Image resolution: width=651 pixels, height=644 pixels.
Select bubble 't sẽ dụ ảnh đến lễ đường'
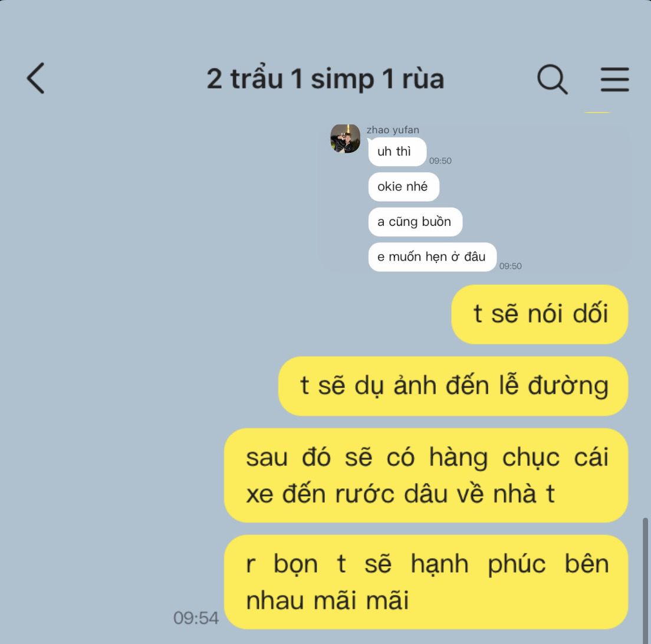click(453, 386)
